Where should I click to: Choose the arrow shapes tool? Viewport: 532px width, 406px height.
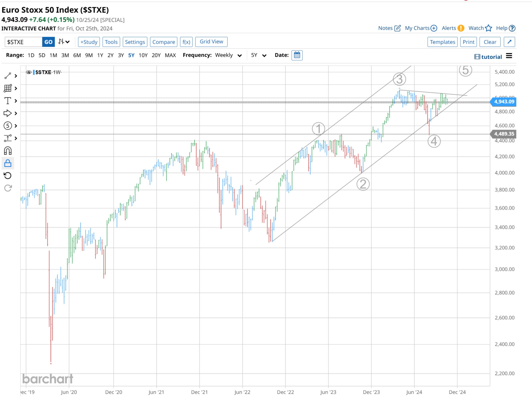tap(8, 113)
